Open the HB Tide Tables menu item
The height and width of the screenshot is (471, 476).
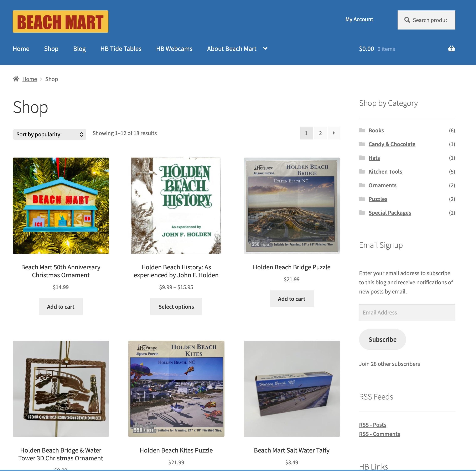tap(121, 49)
